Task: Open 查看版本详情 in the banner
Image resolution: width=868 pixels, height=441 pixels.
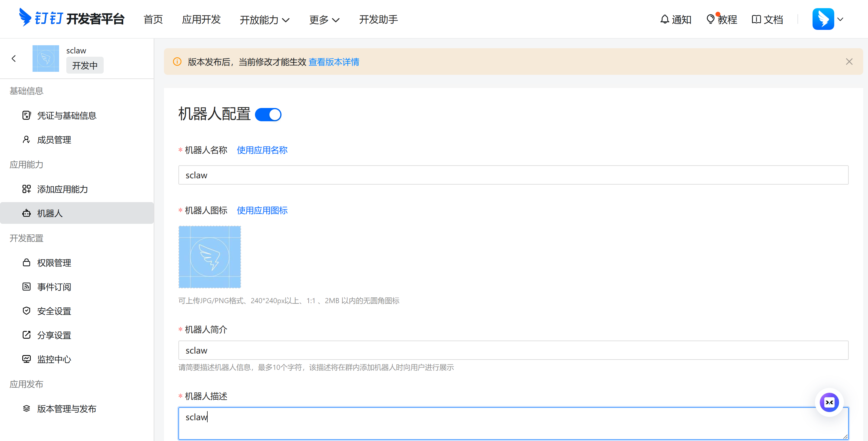Action: [334, 62]
